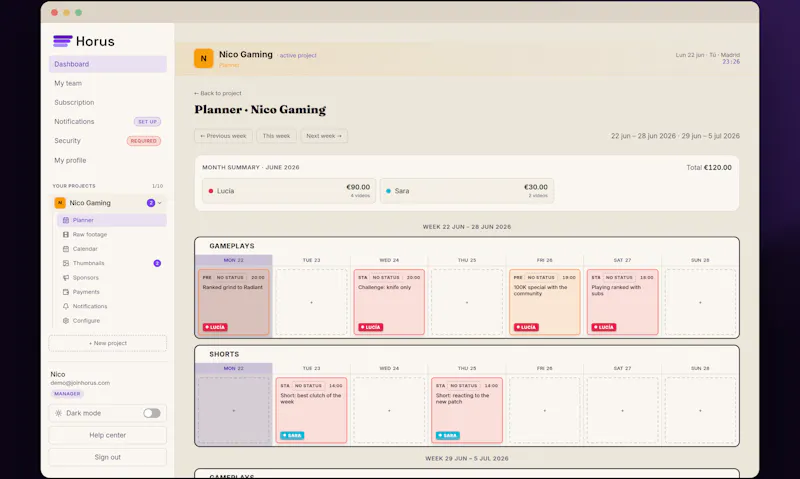The height and width of the screenshot is (479, 800).
Task: Open the Challenge: knife only card
Action: tap(389, 302)
